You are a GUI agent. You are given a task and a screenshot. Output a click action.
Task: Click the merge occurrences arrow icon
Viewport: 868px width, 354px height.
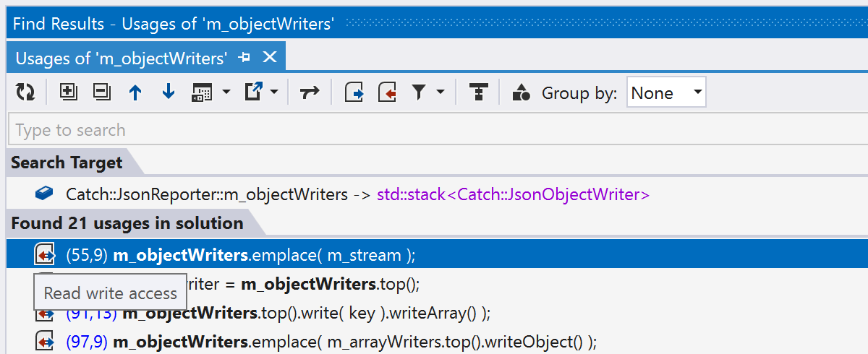tap(310, 92)
